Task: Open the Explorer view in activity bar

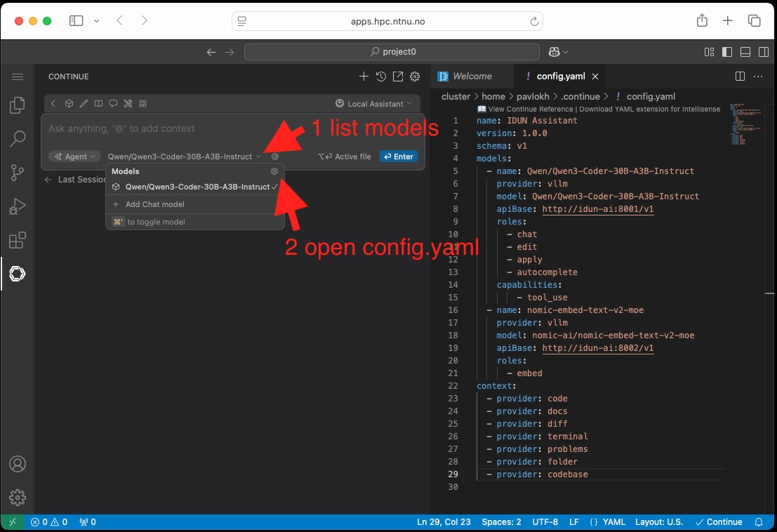Action: 18,105
